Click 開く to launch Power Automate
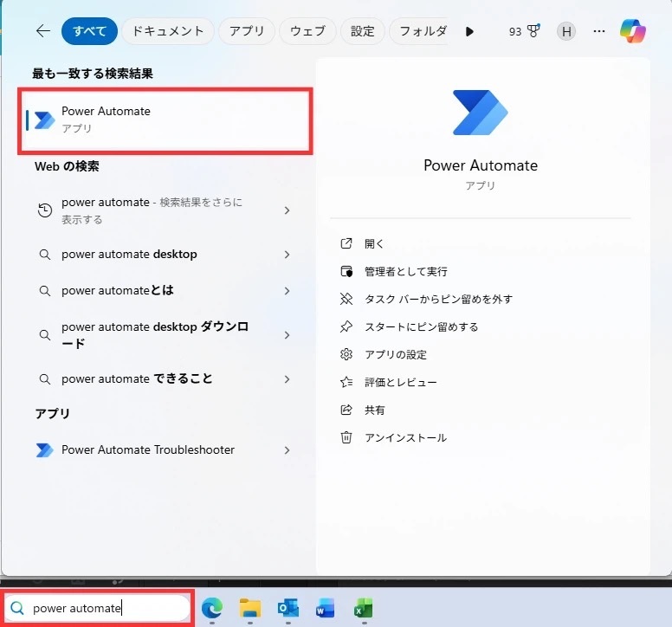 pyautogui.click(x=374, y=244)
